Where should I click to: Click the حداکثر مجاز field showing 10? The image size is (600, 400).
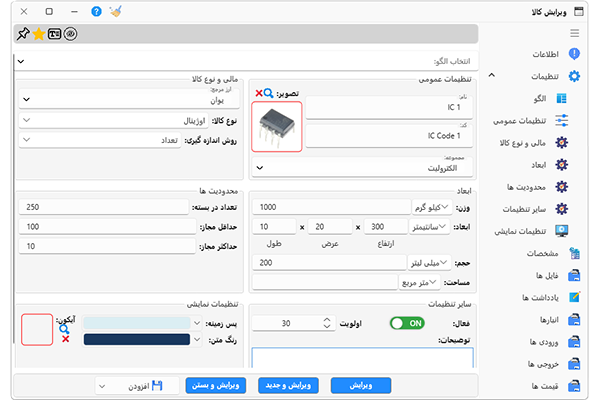click(x=107, y=246)
